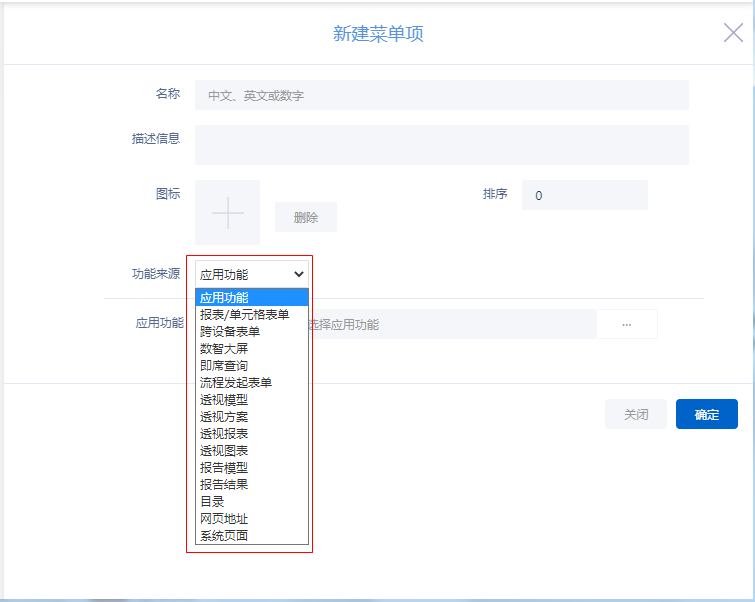Select 流程发起表单 option
Screen dimensions: 755x602
(236, 382)
